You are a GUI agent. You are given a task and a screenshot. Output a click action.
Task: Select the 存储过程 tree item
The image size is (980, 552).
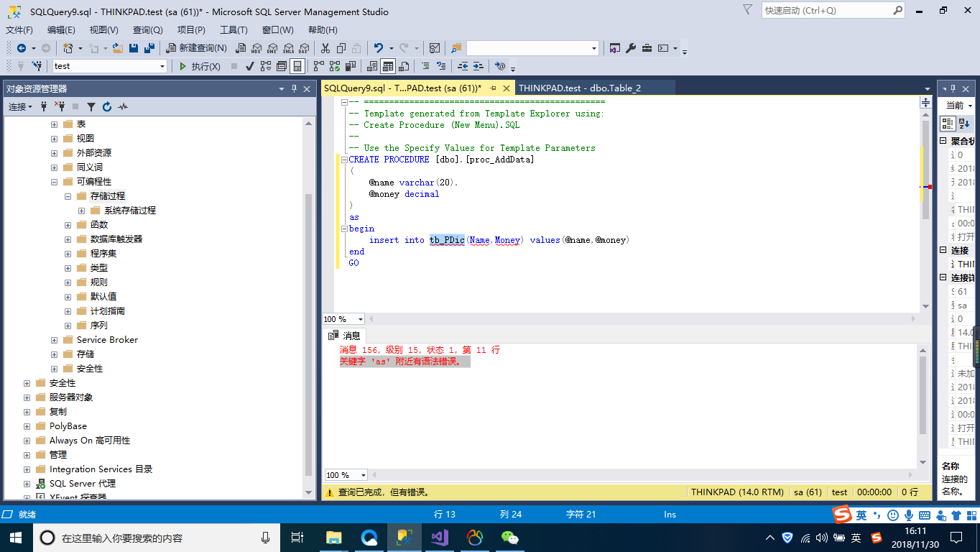click(108, 196)
